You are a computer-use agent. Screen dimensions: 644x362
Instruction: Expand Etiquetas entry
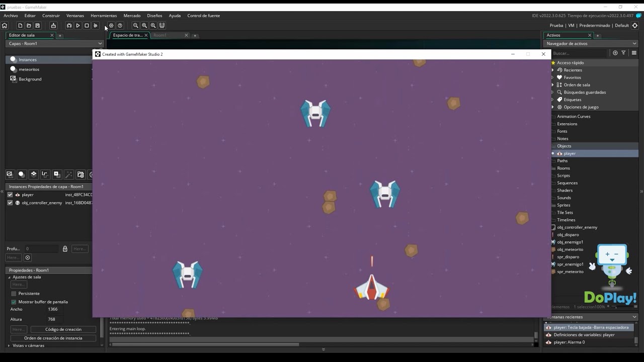click(553, 100)
